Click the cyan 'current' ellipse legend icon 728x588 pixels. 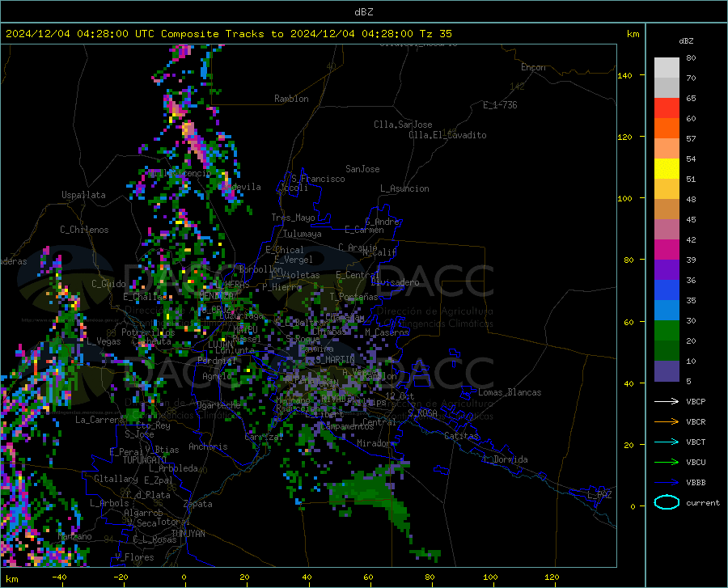pyautogui.click(x=667, y=502)
